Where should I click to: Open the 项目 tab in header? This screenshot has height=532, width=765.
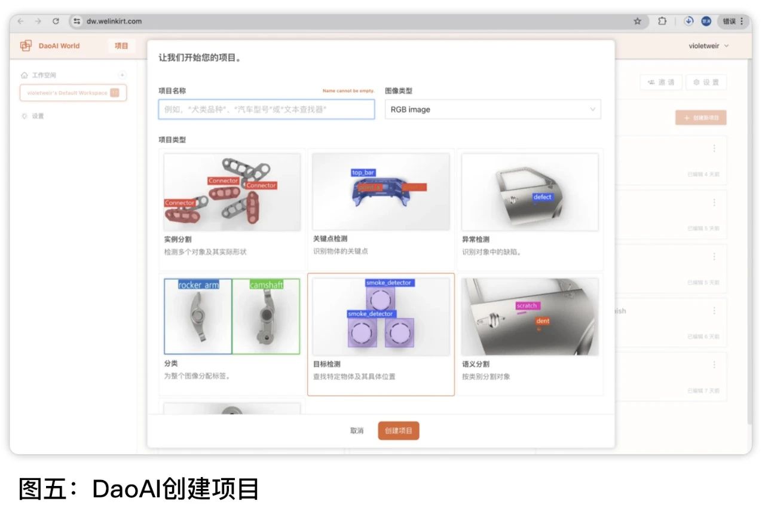[x=121, y=45]
